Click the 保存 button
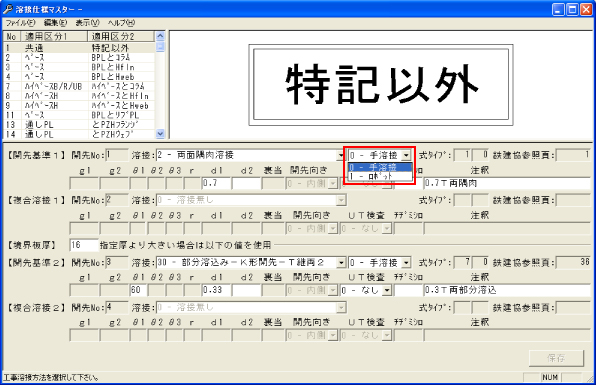This screenshot has width=596, height=385. point(556,358)
